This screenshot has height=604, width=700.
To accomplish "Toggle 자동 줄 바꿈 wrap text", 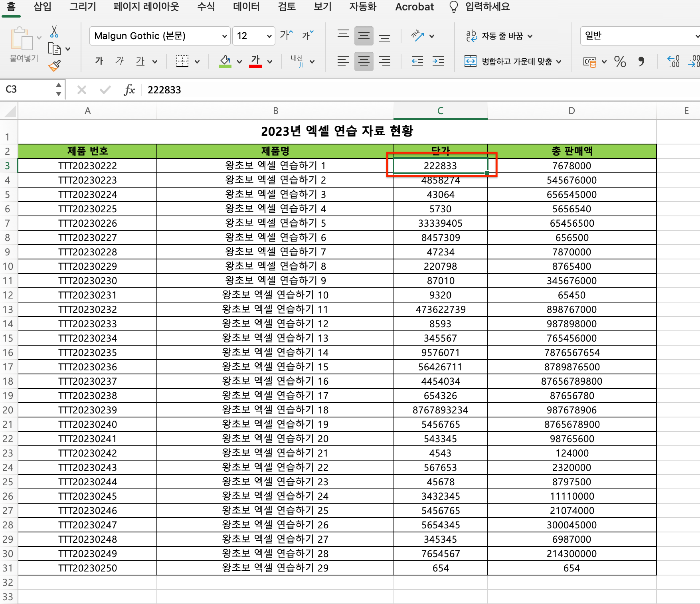I will pyautogui.click(x=499, y=36).
